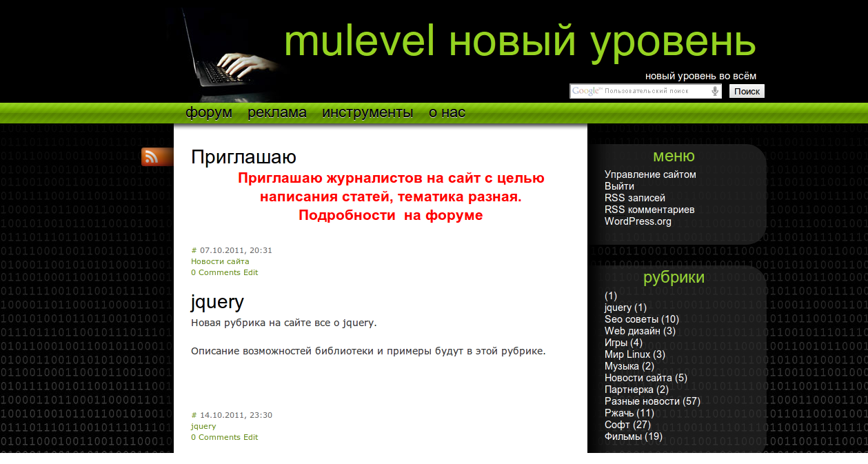Click the red Подробности на форуме text
The height and width of the screenshot is (464, 868).
tap(390, 215)
